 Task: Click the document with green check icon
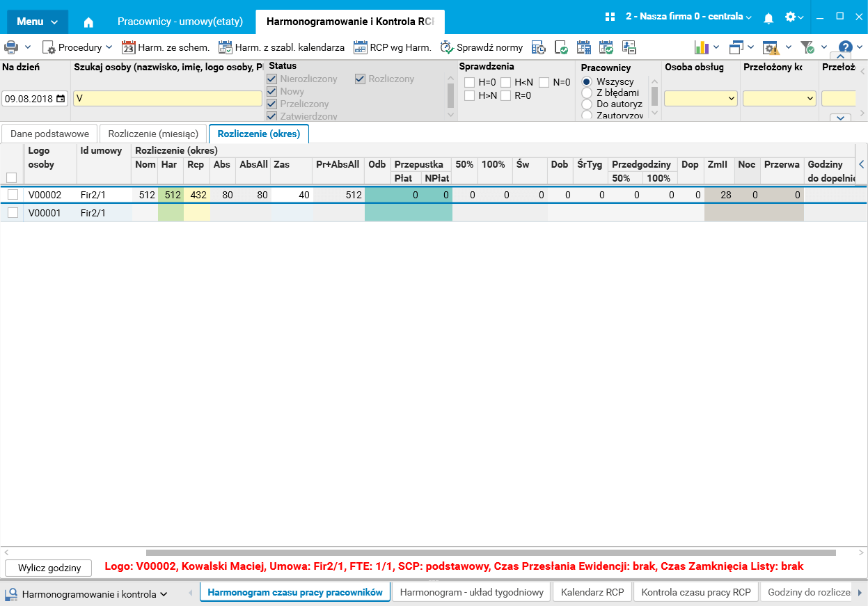[x=561, y=47]
